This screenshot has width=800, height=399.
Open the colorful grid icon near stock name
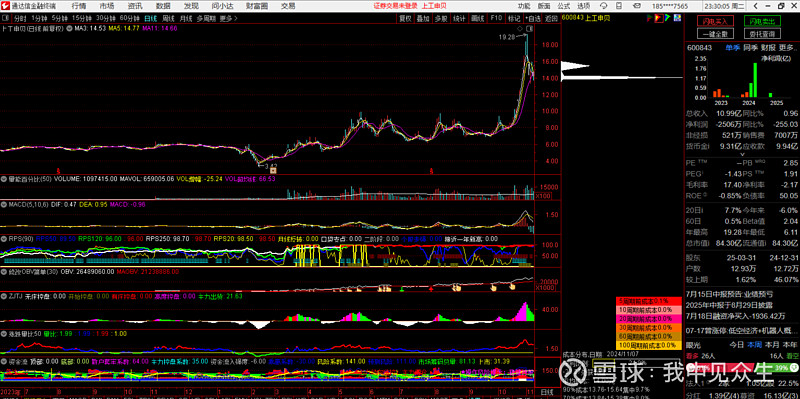point(677,18)
